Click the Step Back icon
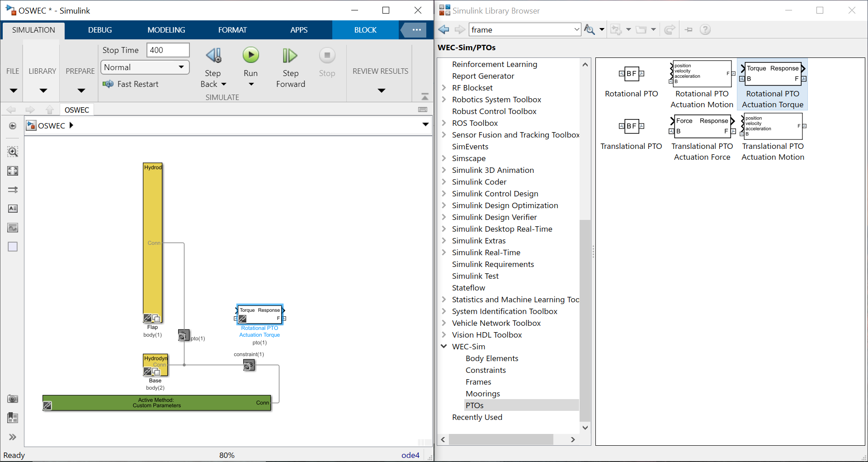This screenshot has height=462, width=868. (213, 56)
